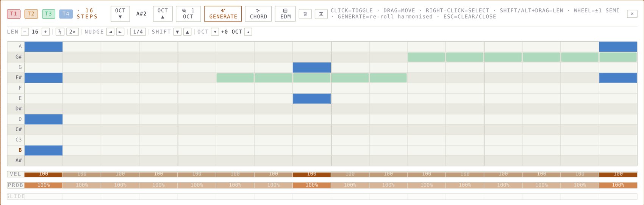Shift the notes down with SHIFT ▼ button
The image size is (644, 205).
click(177, 32)
